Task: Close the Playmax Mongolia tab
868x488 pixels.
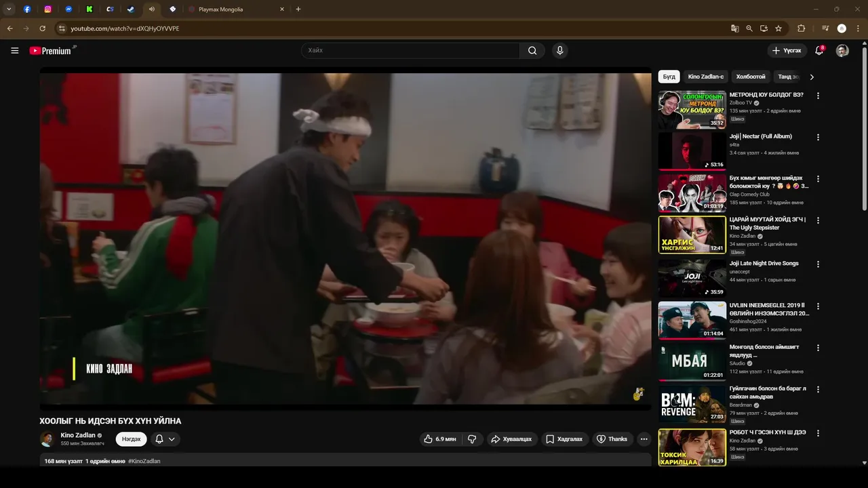Action: (x=282, y=9)
